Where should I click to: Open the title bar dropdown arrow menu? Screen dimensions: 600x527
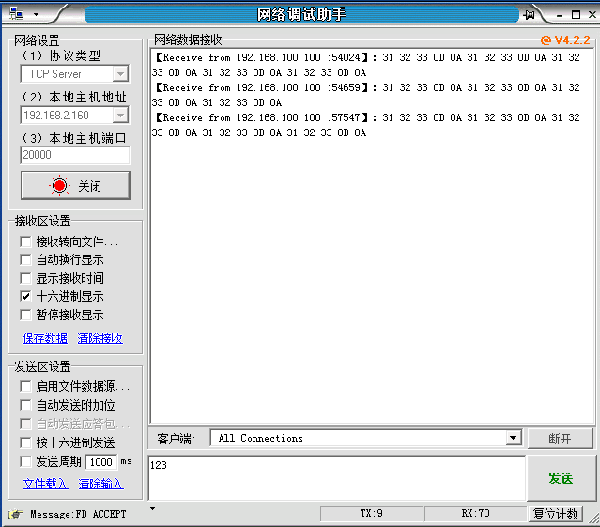36,15
